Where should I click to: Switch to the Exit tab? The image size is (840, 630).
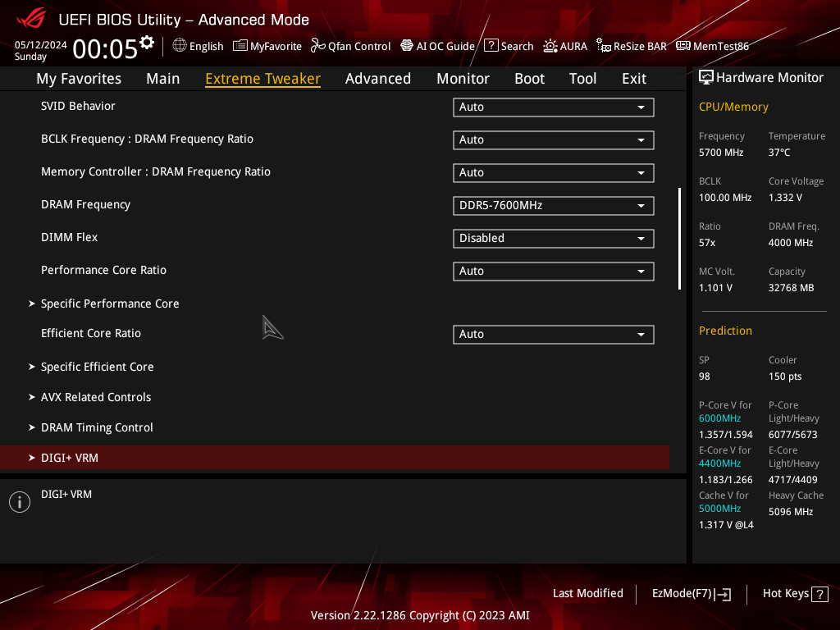(634, 79)
